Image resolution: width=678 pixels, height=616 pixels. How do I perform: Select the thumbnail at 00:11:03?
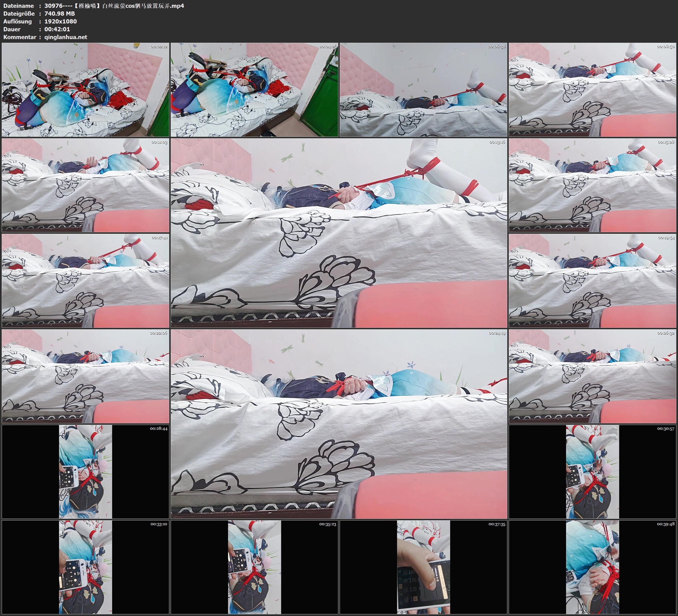(x=85, y=185)
